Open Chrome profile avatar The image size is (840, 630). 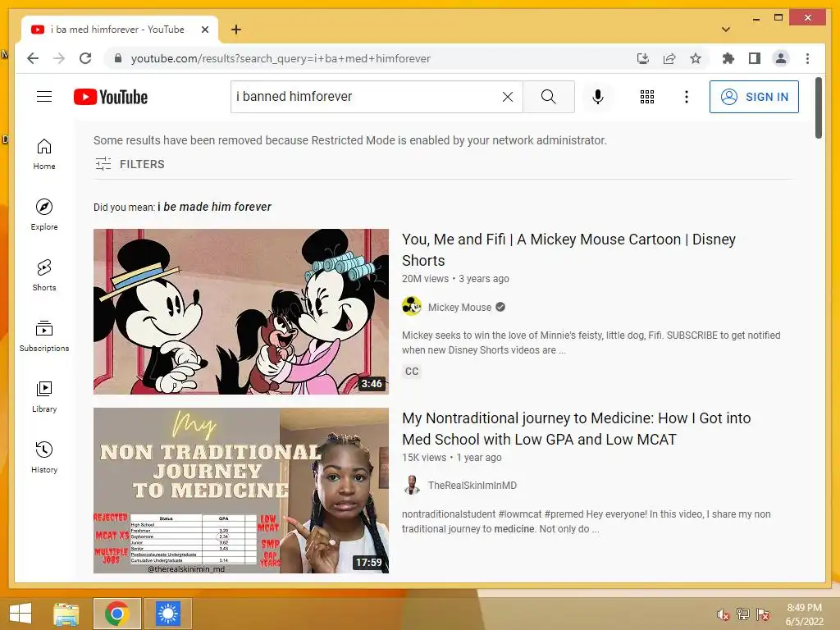pos(781,58)
